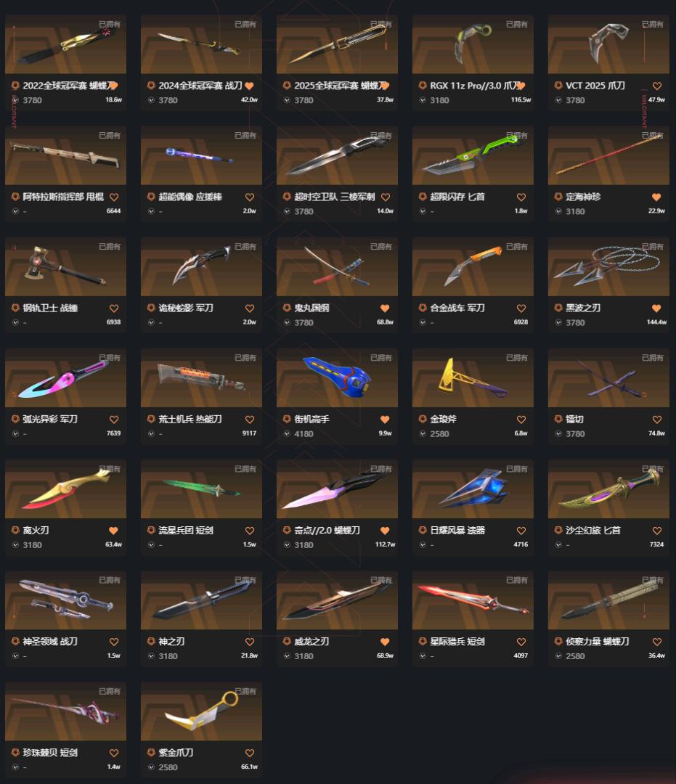Click the heart icon on 超限闪存 匕首
Screen dimensions: 676x784
point(521,197)
